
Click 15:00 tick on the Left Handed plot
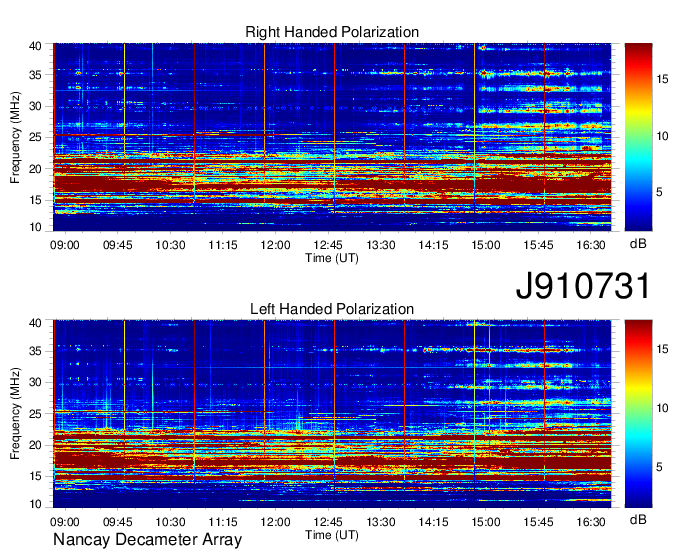click(x=486, y=522)
